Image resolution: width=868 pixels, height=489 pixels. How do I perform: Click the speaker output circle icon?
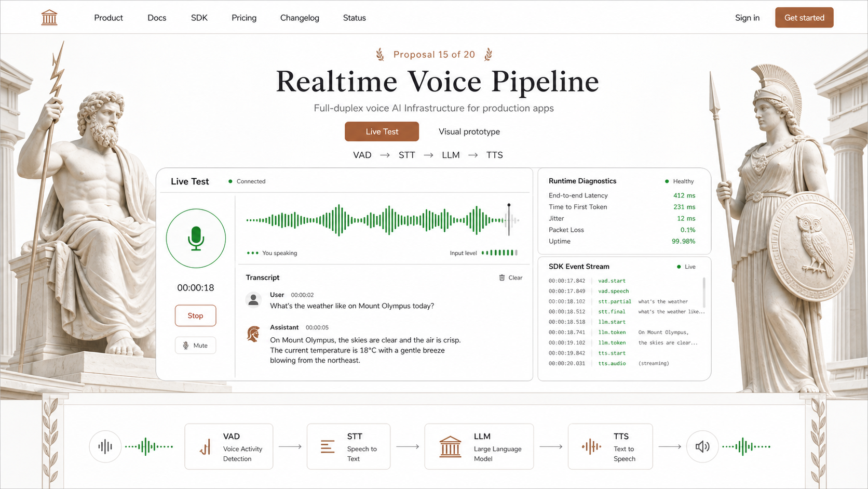[702, 446]
